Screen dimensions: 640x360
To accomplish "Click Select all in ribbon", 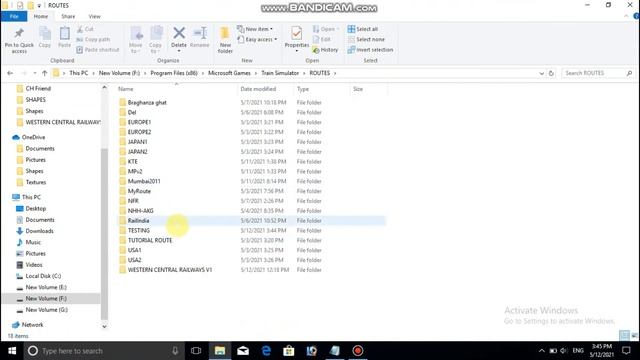I will pos(362,29).
